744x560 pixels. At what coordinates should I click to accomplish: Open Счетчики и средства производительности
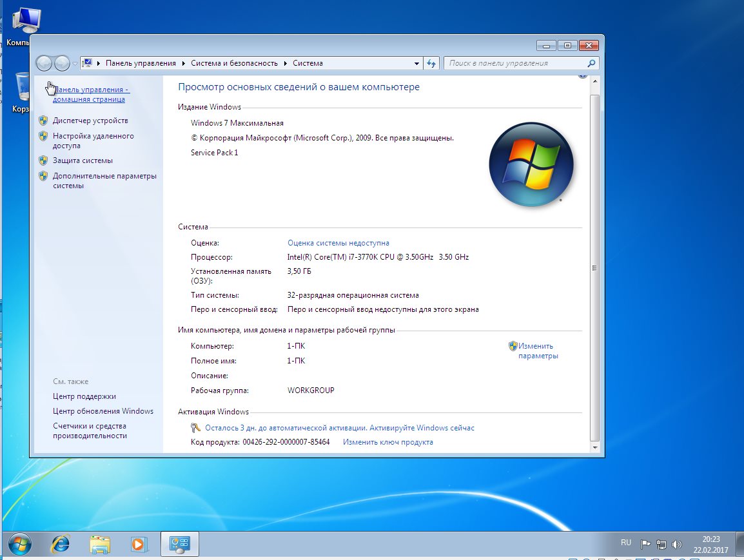pyautogui.click(x=90, y=430)
